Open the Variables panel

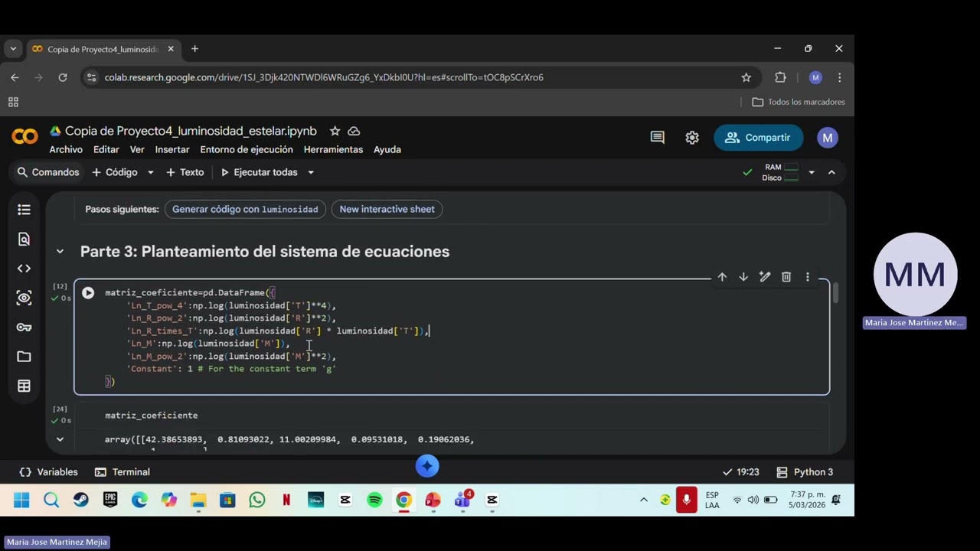point(48,472)
